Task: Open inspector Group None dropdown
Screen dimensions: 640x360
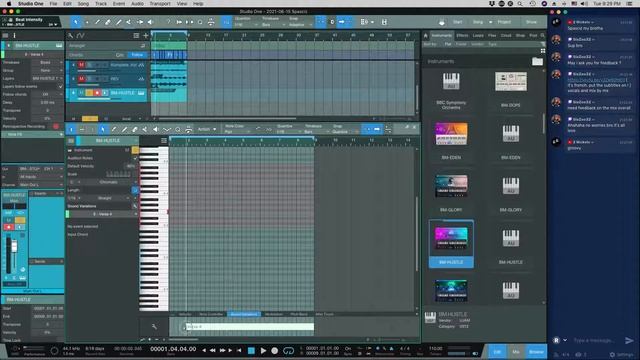Action: click(x=46, y=71)
